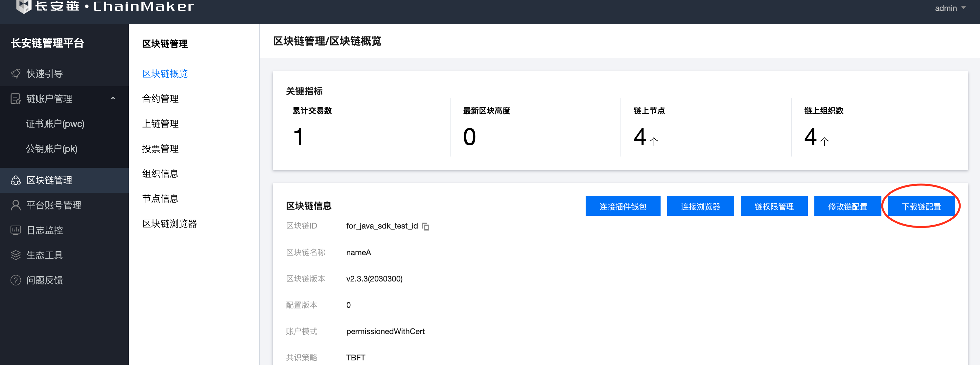Click the rocket icon beside 快速引导
This screenshot has width=980, height=365.
(15, 73)
